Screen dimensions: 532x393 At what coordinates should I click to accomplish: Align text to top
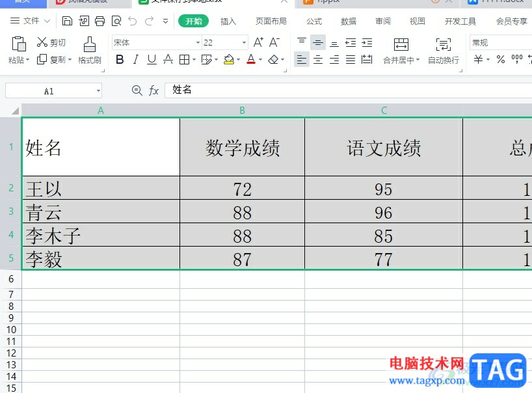click(301, 42)
